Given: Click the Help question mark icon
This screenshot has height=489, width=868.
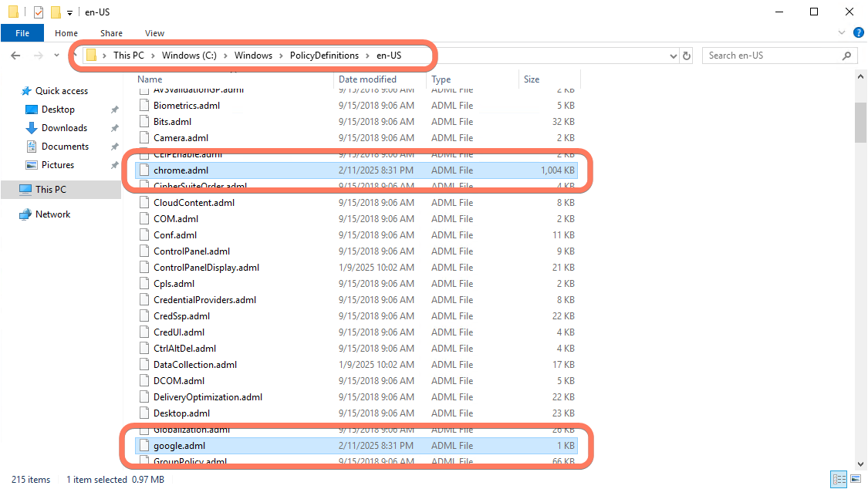Looking at the screenshot, I should pos(858,33).
